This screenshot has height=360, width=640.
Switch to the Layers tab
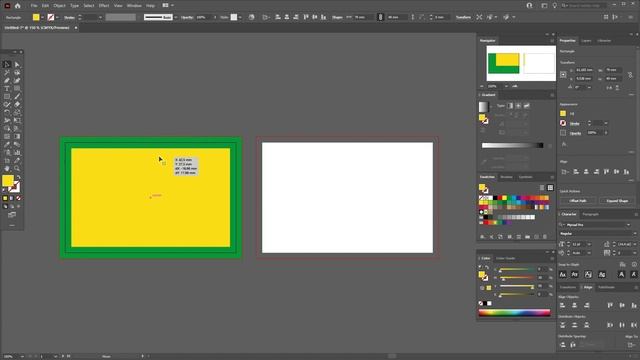586,41
